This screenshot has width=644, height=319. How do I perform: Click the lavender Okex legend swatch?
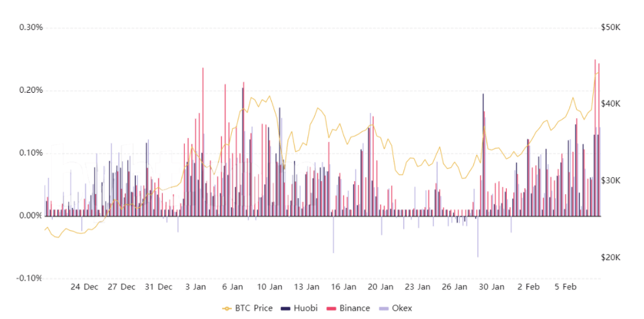pyautogui.click(x=383, y=308)
